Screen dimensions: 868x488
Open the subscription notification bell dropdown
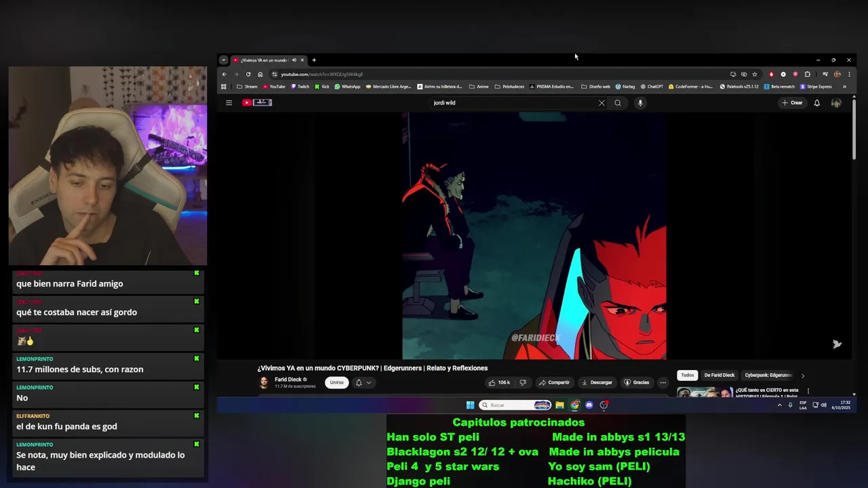click(x=363, y=382)
